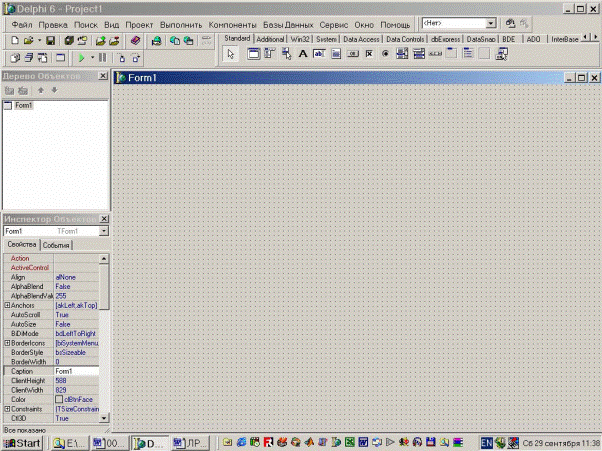The image size is (602, 451).
Task: Pick the ListBox component in the palette
Action: coord(402,54)
